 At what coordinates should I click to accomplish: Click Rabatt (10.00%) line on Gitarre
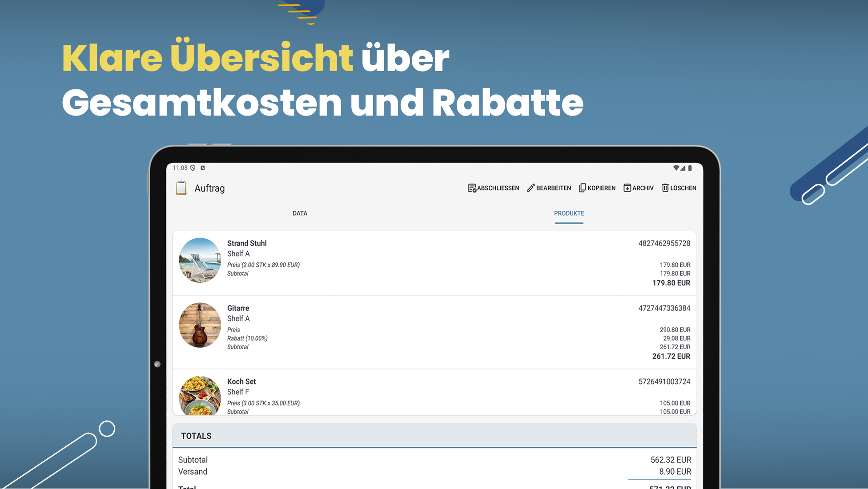[247, 338]
